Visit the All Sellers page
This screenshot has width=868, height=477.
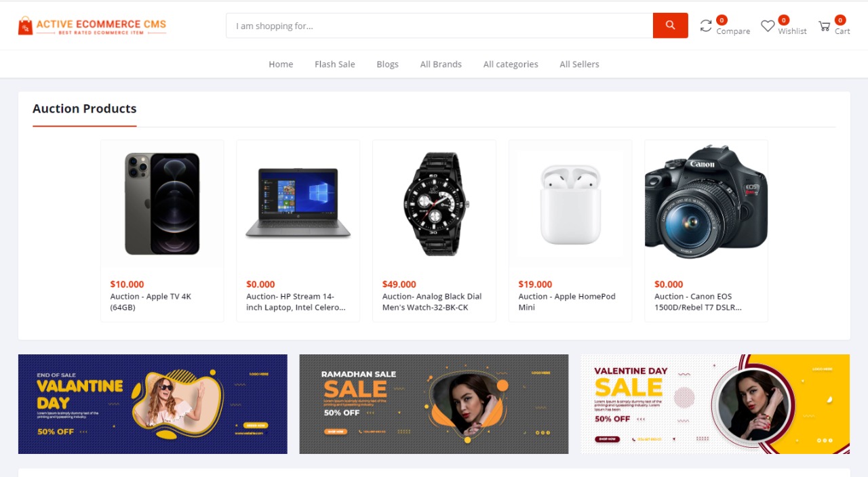[x=580, y=64]
